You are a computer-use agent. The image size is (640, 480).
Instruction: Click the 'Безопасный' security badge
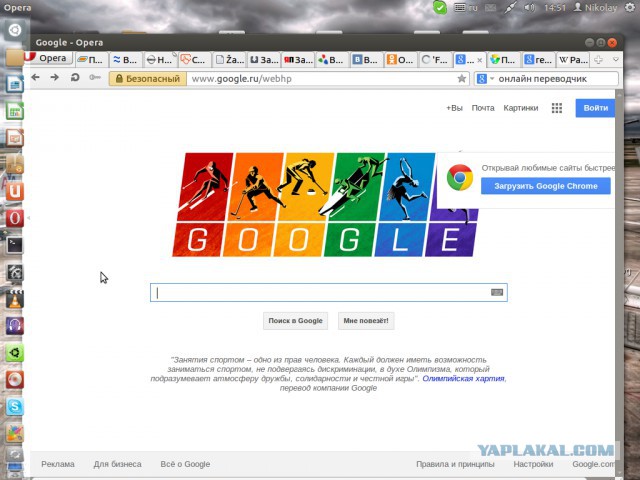pos(148,79)
